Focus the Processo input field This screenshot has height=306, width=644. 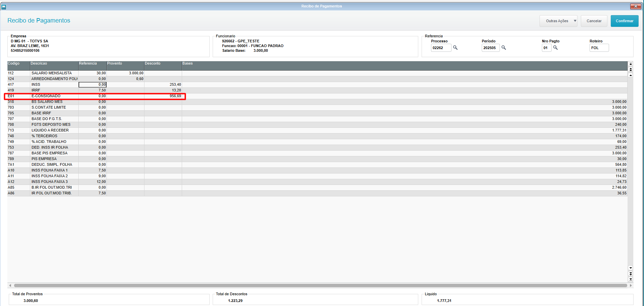point(441,48)
